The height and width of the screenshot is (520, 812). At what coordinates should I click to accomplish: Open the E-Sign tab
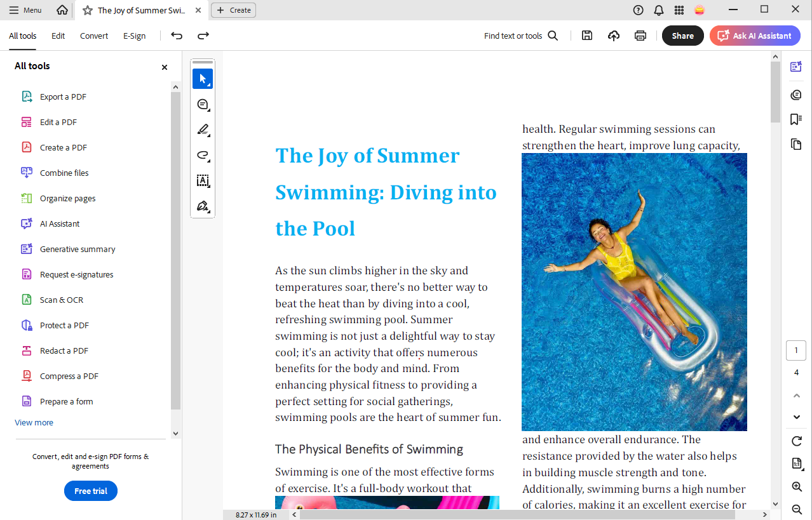pyautogui.click(x=135, y=36)
